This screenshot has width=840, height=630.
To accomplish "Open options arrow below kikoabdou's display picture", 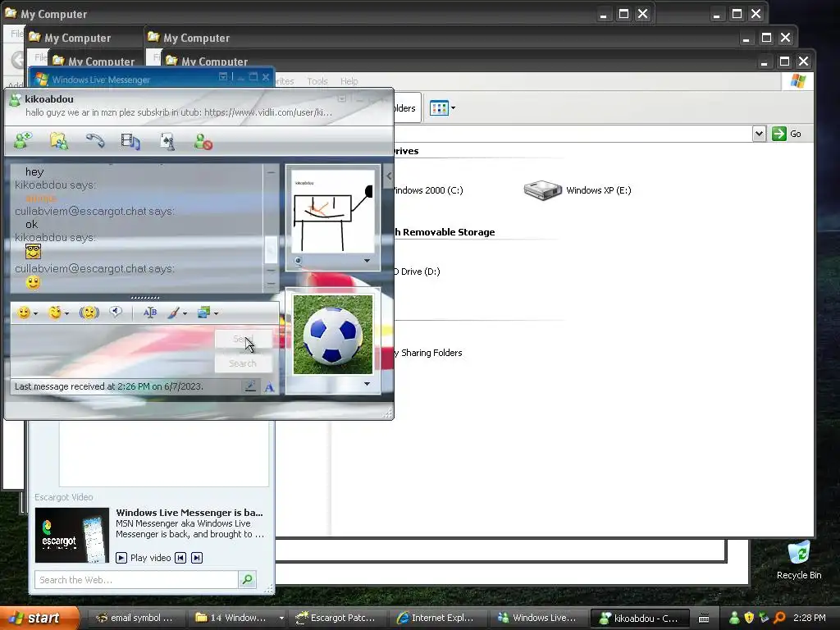I will tap(367, 261).
